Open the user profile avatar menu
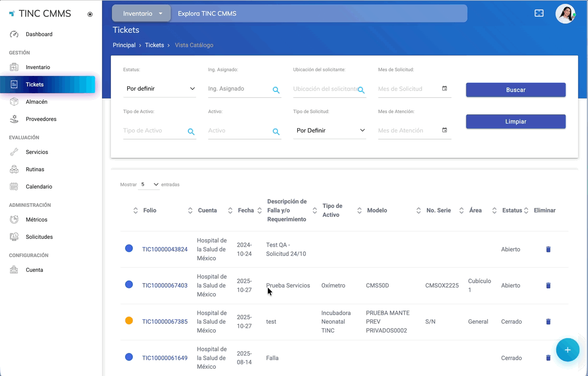 coord(565,14)
